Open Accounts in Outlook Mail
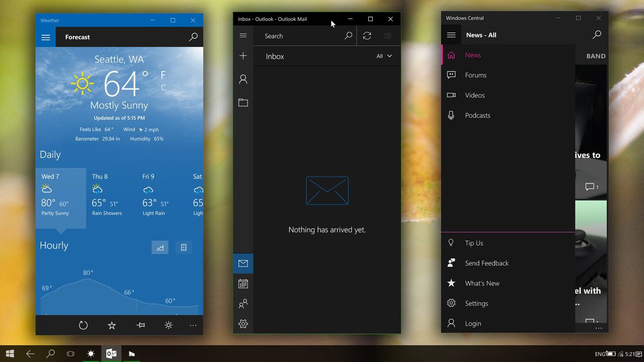 point(243,79)
